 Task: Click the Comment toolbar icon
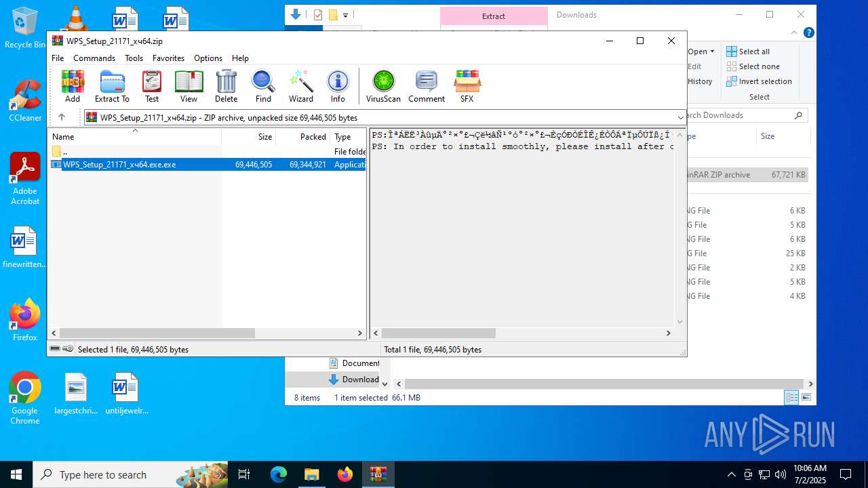pyautogui.click(x=427, y=87)
